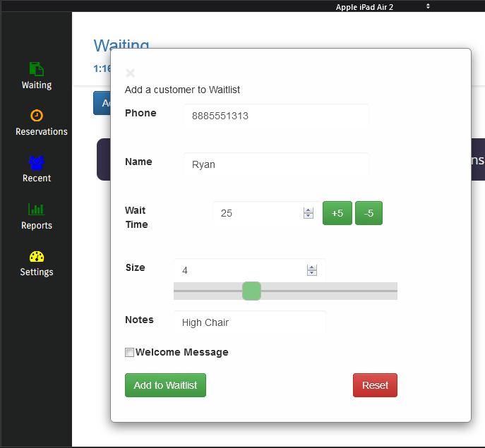The width and height of the screenshot is (485, 448).
Task: Focus the Name field containing Ryan
Action: tap(276, 164)
